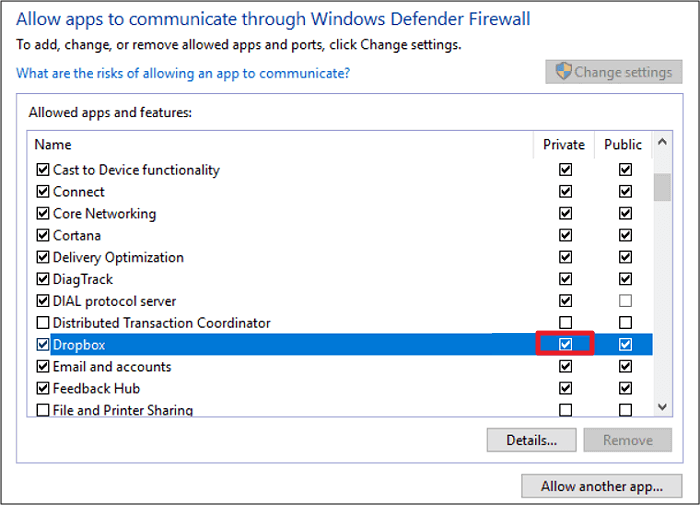Viewport: 700px width, 505px height.
Task: Click the vertical scrollbar thumb
Action: [662, 186]
